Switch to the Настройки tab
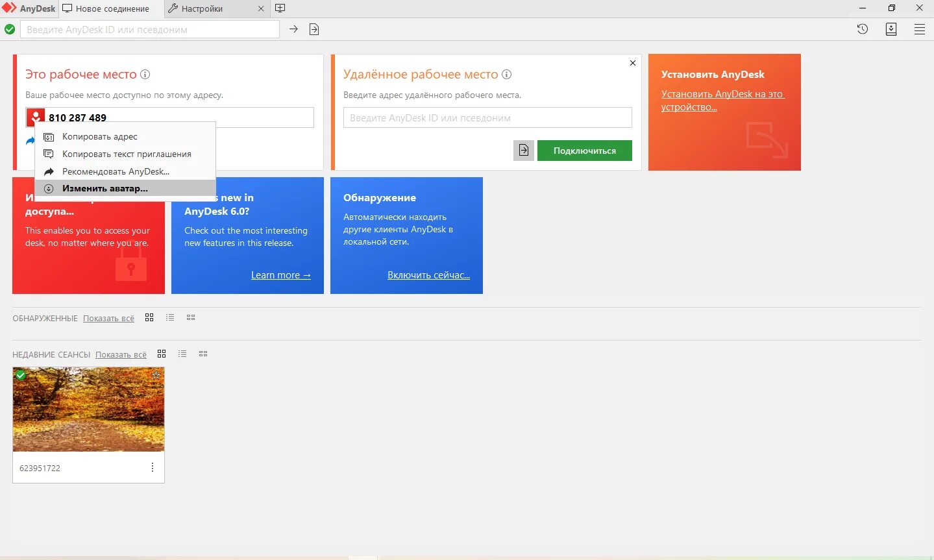This screenshot has height=560, width=934. (x=202, y=8)
